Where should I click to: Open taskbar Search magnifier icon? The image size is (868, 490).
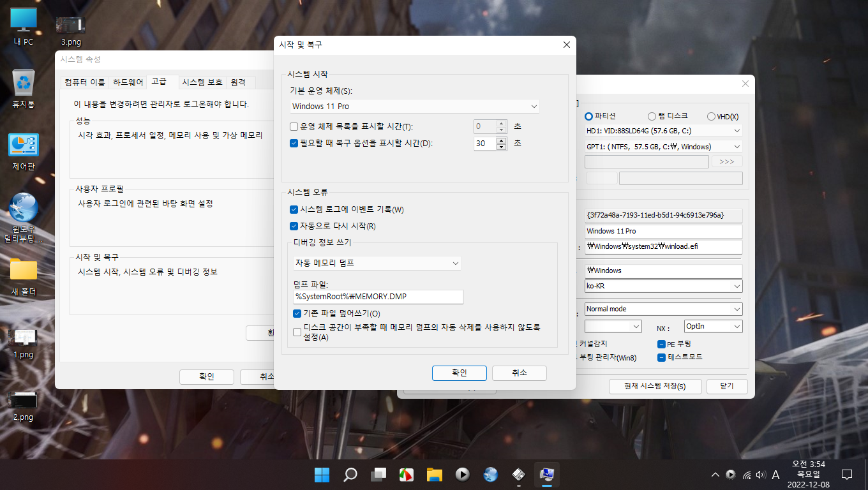(x=350, y=475)
